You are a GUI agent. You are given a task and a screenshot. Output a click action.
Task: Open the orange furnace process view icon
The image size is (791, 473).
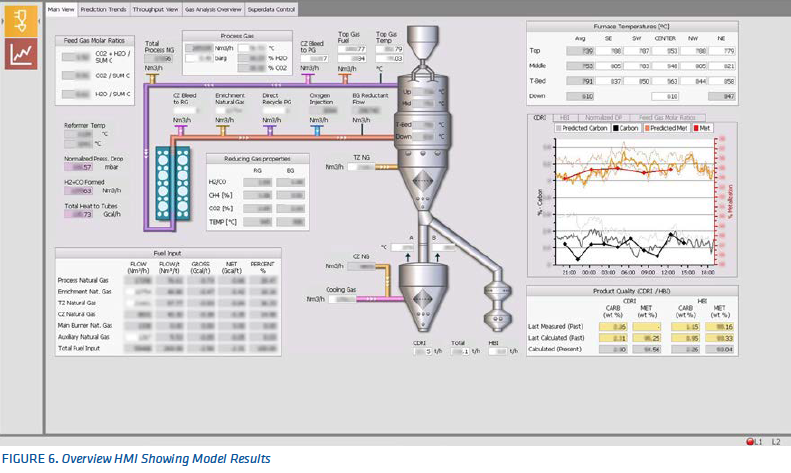pyautogui.click(x=21, y=21)
